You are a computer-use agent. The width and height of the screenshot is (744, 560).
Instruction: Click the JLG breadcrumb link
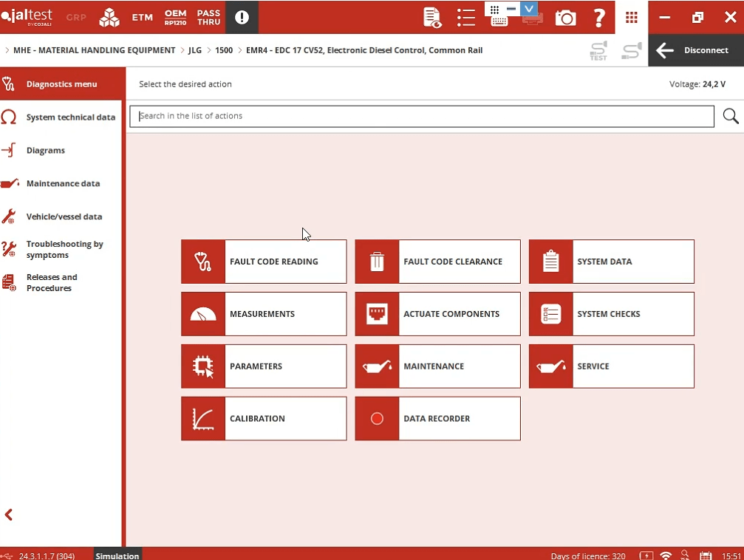[195, 50]
